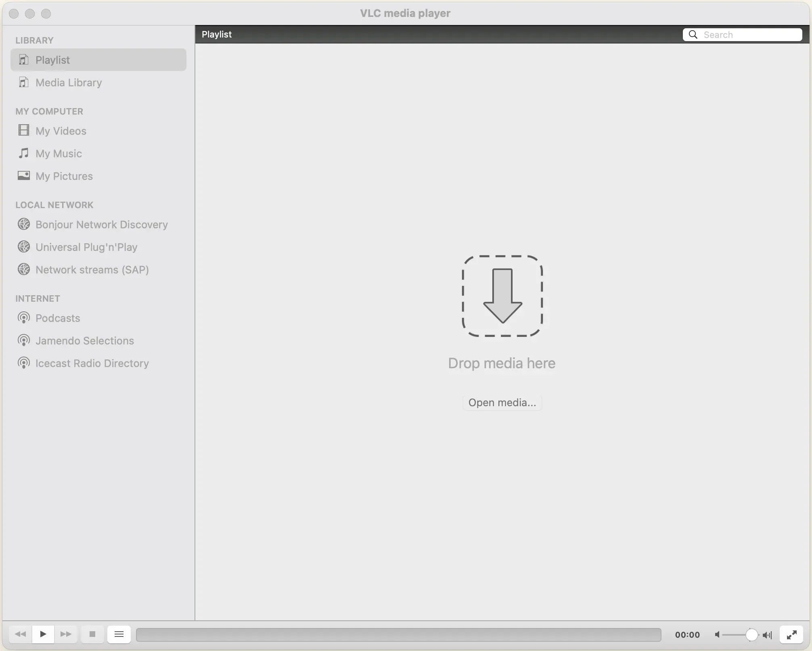This screenshot has width=812, height=651.
Task: Open Jamendo Selections
Action: pyautogui.click(x=98, y=340)
